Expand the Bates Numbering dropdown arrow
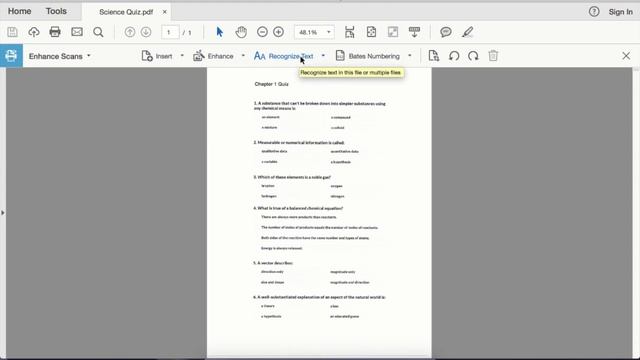Image resolution: width=640 pixels, height=360 pixels. [409, 56]
